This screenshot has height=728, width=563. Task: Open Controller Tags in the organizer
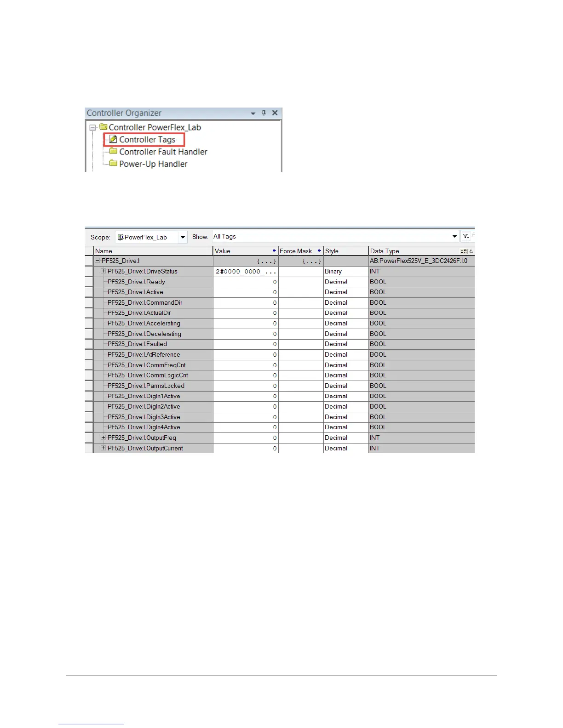(147, 139)
